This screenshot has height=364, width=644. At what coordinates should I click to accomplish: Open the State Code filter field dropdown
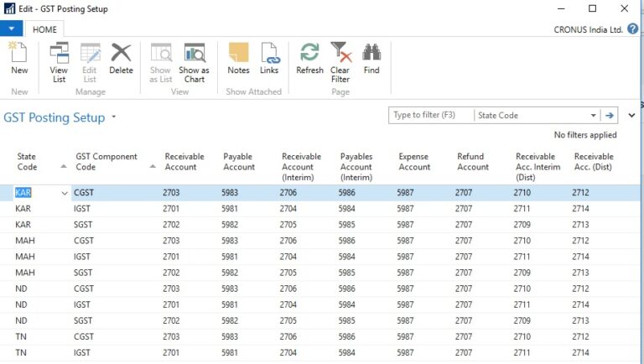(594, 116)
